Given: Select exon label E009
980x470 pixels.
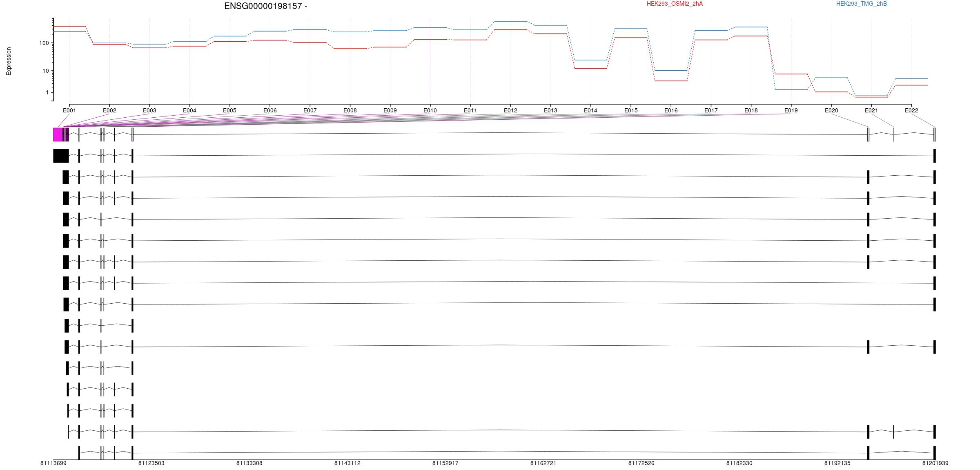Looking at the screenshot, I should click(390, 110).
